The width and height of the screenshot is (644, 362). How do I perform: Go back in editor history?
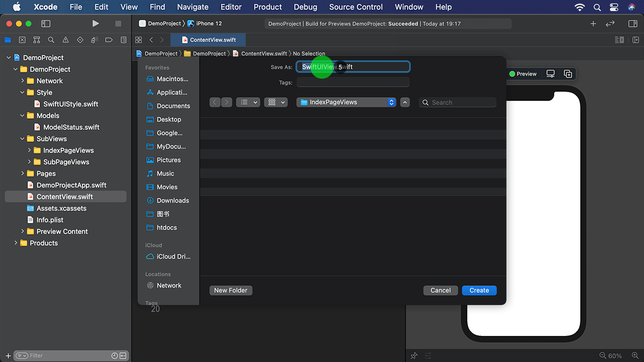[x=151, y=40]
